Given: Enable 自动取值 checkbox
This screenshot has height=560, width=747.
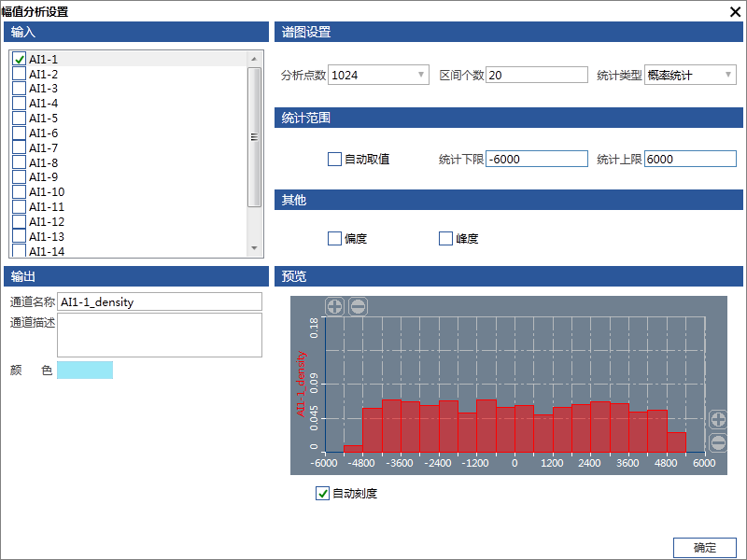Looking at the screenshot, I should click(334, 159).
